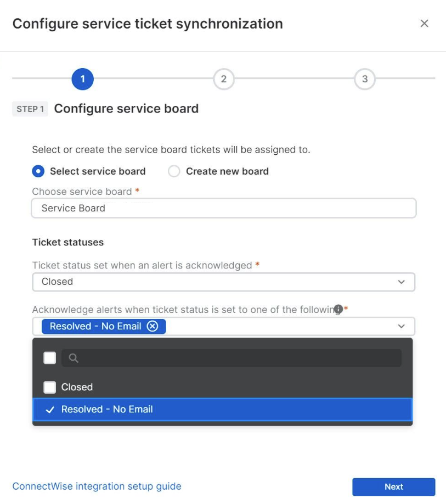Open ConnectWise integration setup guide link
Image resolution: width=446 pixels, height=504 pixels.
pyautogui.click(x=97, y=486)
